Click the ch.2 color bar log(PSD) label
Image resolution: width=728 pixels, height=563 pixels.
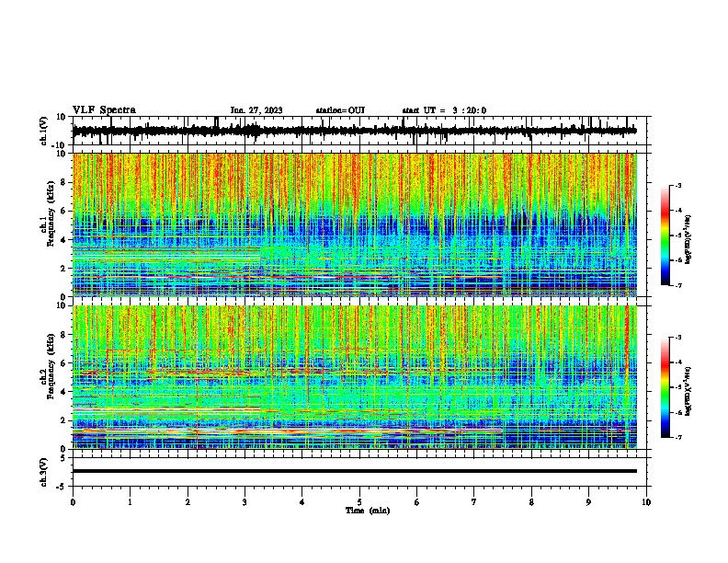688,389
